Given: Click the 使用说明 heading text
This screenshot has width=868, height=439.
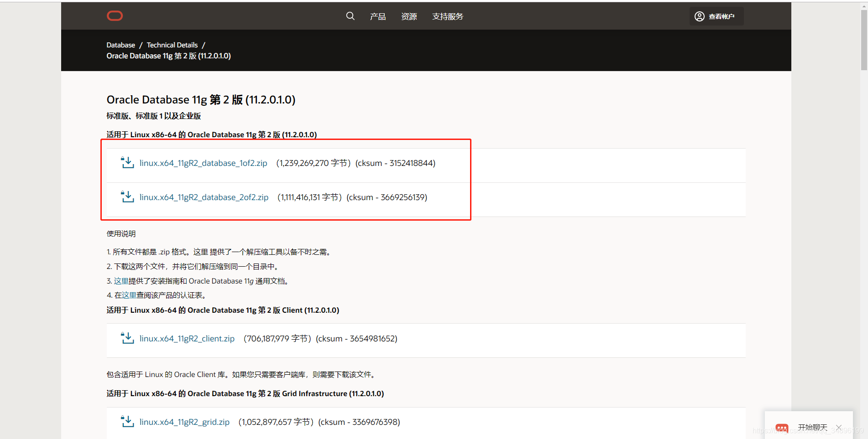Looking at the screenshot, I should [121, 233].
